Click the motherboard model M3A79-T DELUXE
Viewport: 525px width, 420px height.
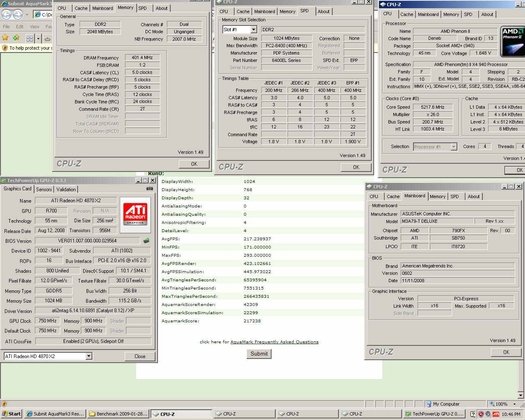437,221
